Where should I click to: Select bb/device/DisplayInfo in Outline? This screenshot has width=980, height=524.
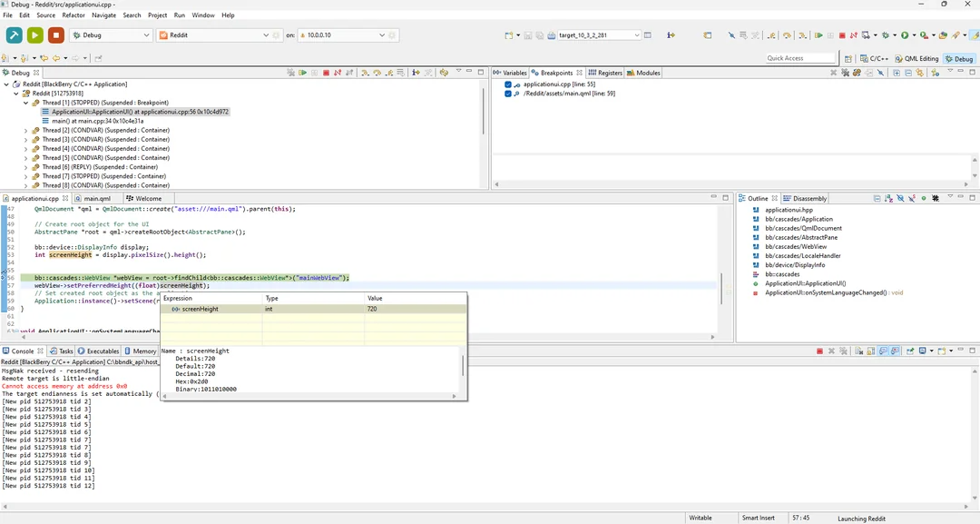pyautogui.click(x=794, y=265)
